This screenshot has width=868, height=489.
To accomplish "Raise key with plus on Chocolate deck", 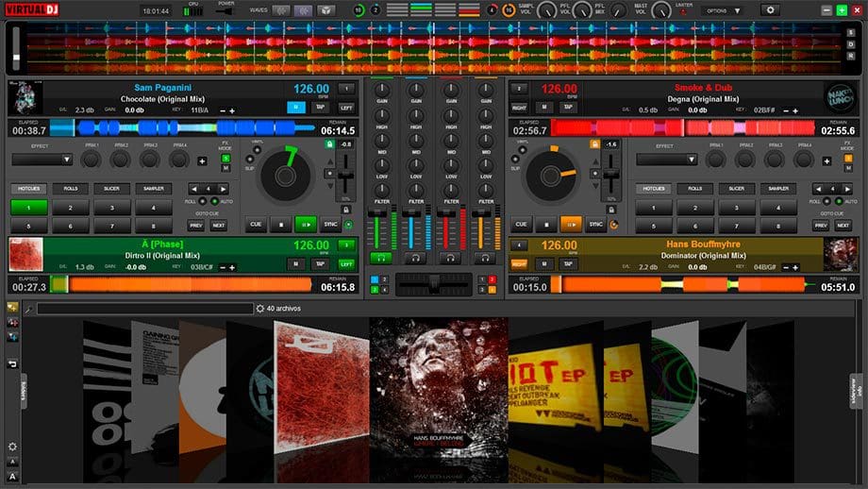I will [x=232, y=110].
